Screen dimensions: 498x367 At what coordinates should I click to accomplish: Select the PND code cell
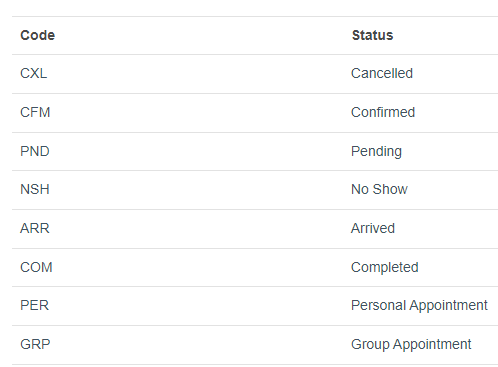(35, 151)
